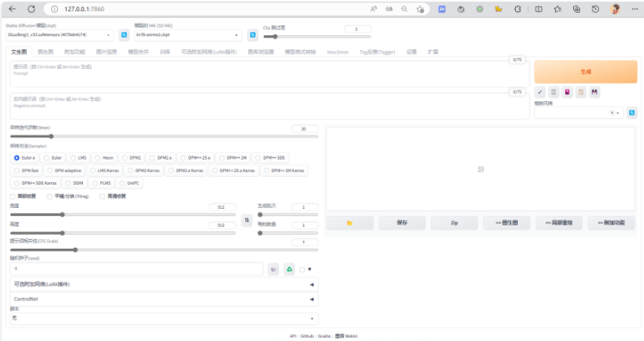Adjust the sampling Steps slider

(164, 136)
